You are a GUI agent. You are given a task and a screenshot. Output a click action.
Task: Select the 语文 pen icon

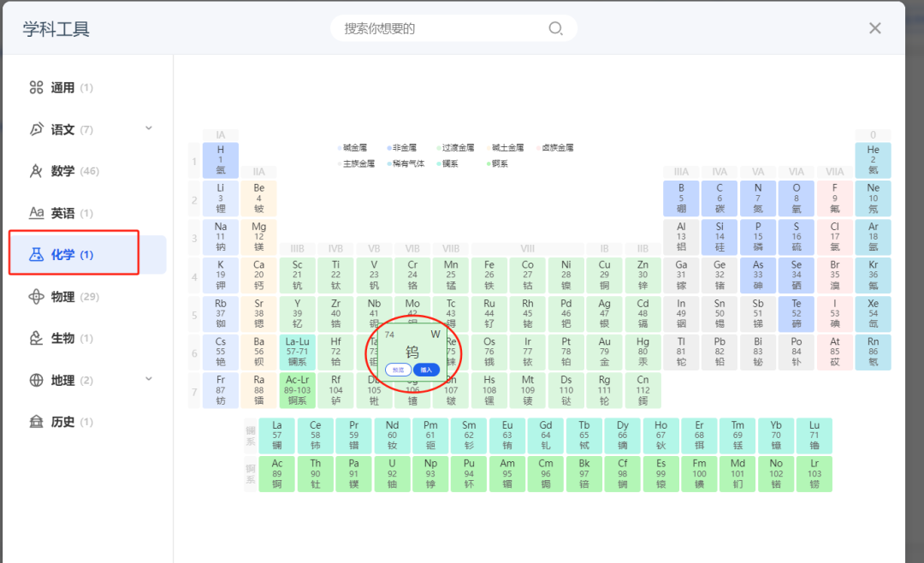[35, 128]
